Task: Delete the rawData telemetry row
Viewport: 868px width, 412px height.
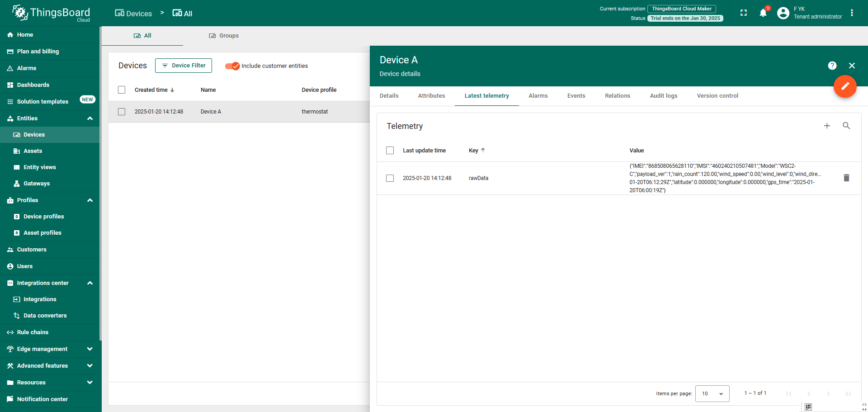Action: [x=846, y=178]
